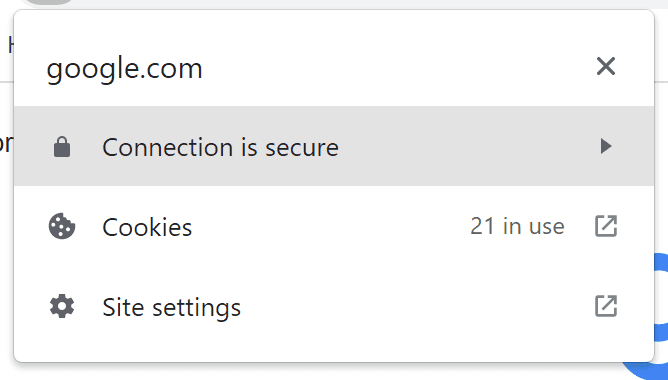Screen dimensions: 668x380
Task: Click the gray tab shape above the popup
Action: pos(49,2)
